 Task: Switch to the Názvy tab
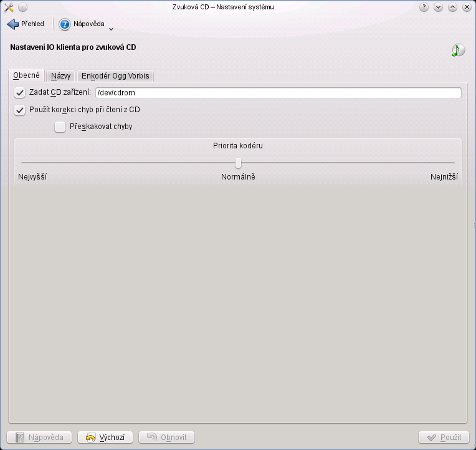pos(60,76)
